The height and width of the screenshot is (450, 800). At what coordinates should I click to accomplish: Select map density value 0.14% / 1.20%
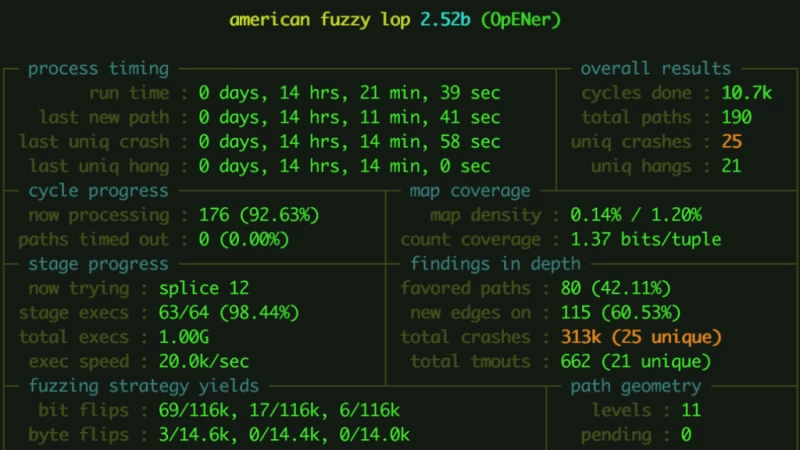pyautogui.click(x=636, y=215)
